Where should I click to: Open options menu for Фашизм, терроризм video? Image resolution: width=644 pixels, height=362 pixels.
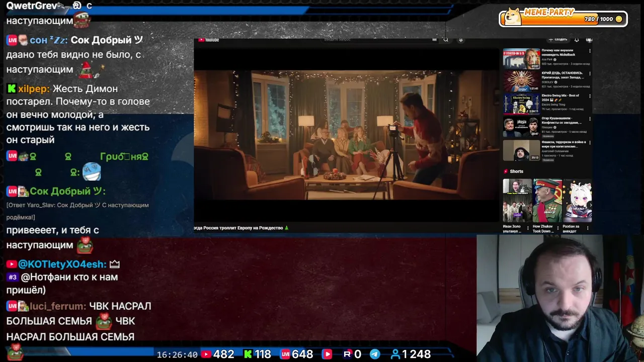click(590, 142)
